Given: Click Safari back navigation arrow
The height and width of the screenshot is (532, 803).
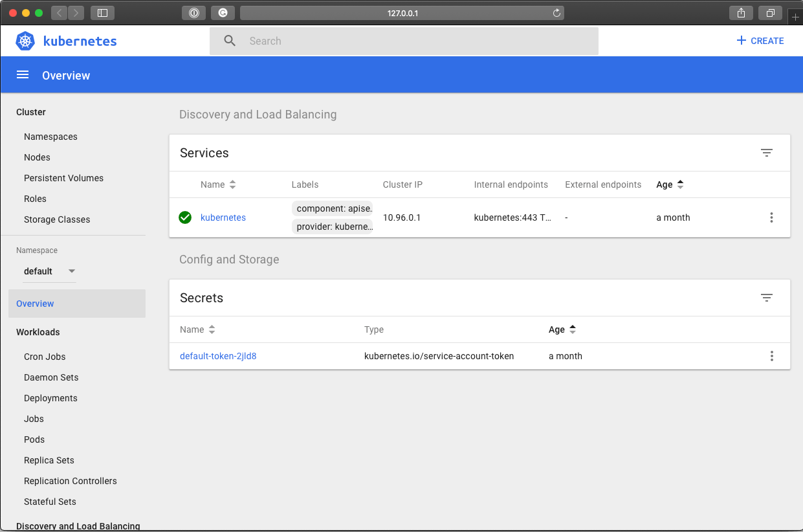Looking at the screenshot, I should pos(59,12).
